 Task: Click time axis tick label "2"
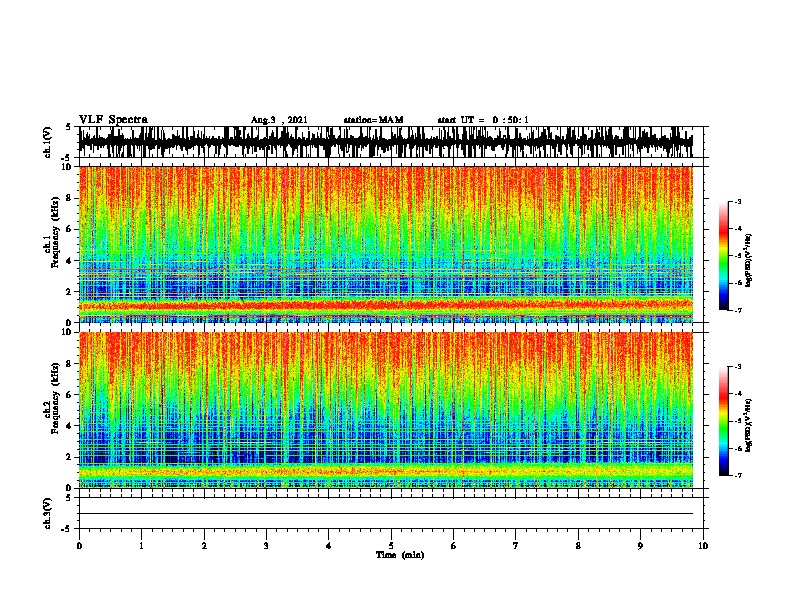[204, 546]
